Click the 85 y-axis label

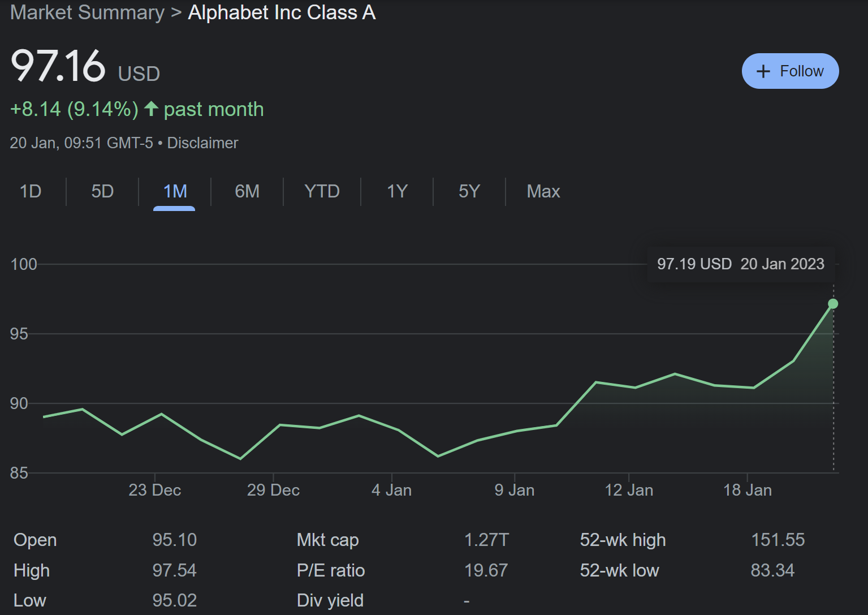[19, 473]
